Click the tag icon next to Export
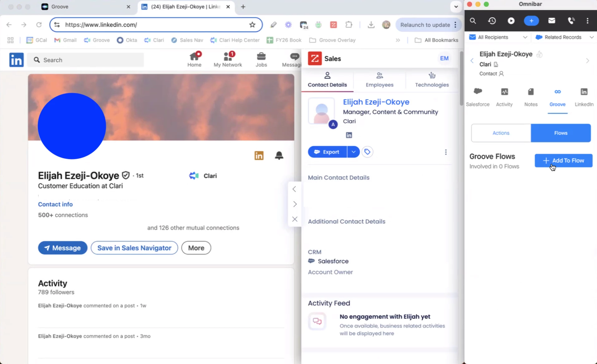This screenshot has width=597, height=364. 367,152
